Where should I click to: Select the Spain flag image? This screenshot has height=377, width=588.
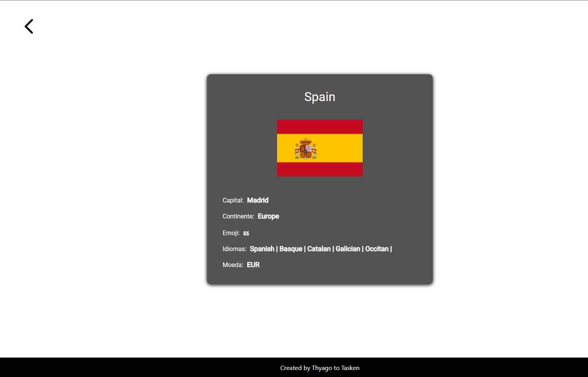point(319,148)
